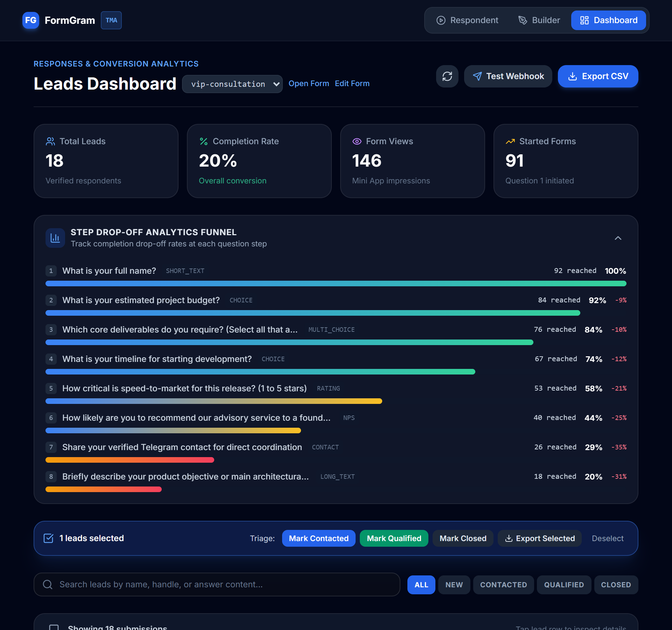Click the step 6 number badge
This screenshot has width=672, height=630.
51,418
